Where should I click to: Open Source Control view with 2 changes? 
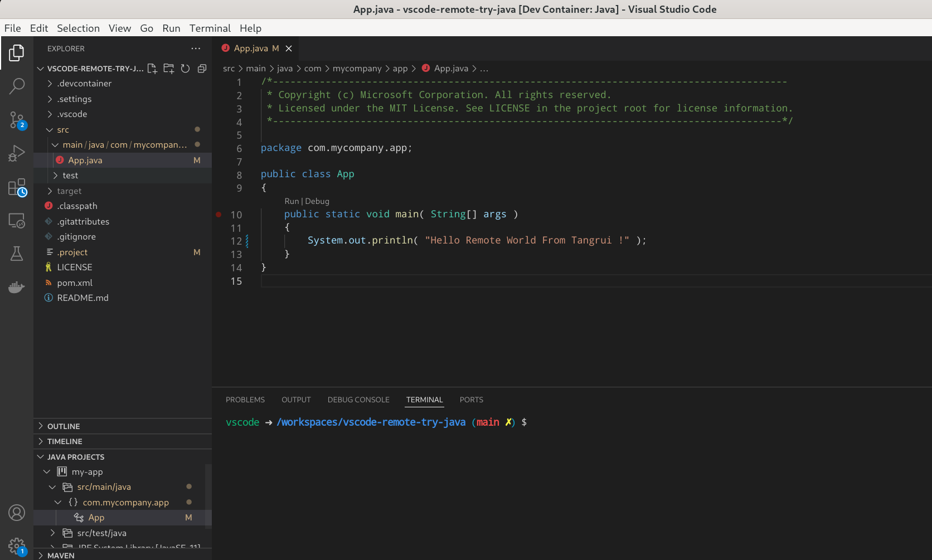pyautogui.click(x=17, y=119)
